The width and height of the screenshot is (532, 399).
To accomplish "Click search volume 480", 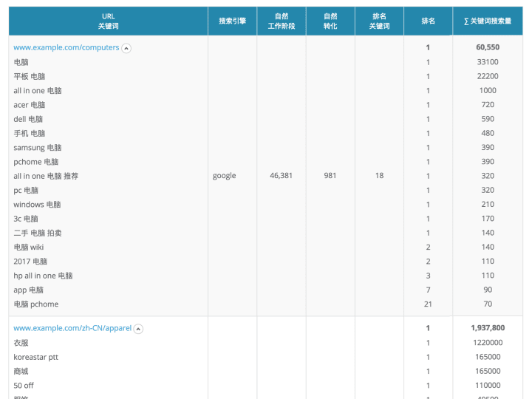I will tap(488, 133).
